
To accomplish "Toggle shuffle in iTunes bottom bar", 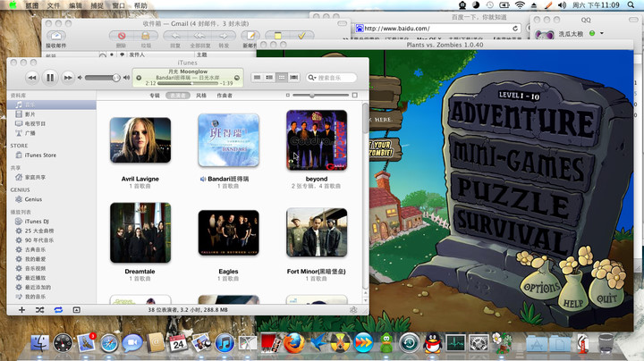I will (39, 310).
